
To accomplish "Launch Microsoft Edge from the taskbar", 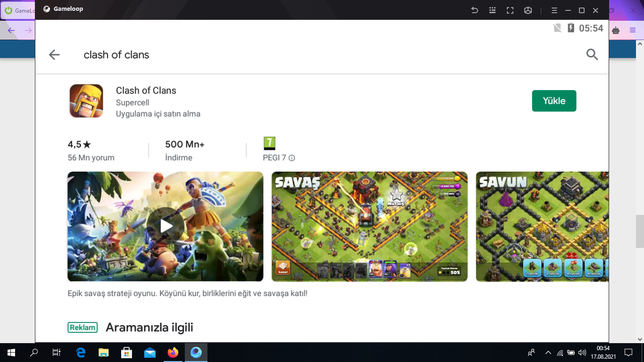I will click(81, 352).
